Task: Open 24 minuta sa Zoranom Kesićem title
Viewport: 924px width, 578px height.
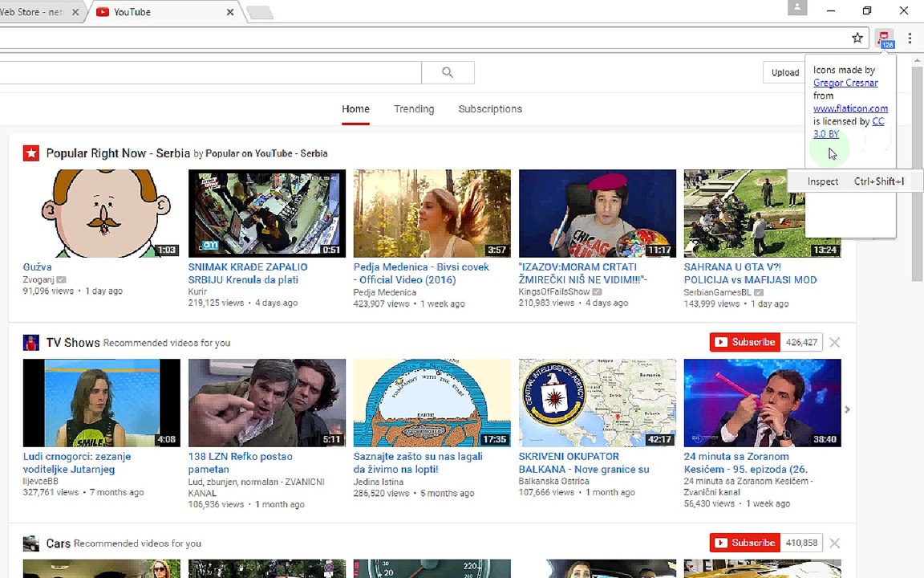Action: (x=745, y=463)
